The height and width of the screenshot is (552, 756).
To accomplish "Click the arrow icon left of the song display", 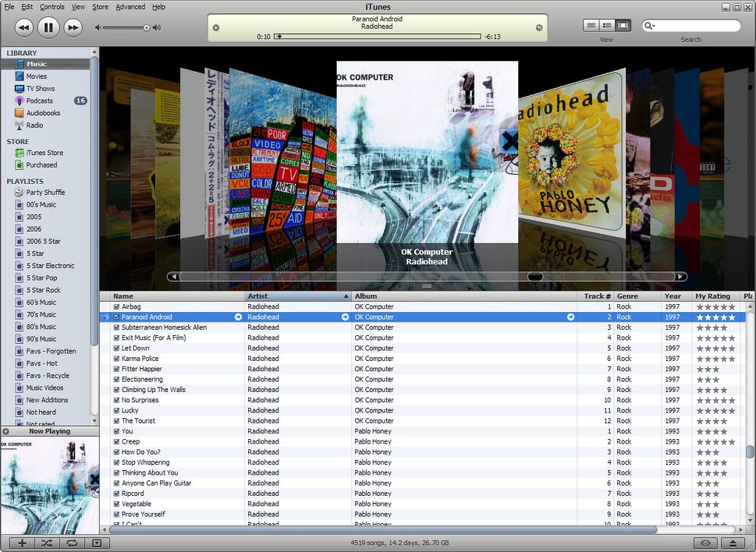I will 216,28.
